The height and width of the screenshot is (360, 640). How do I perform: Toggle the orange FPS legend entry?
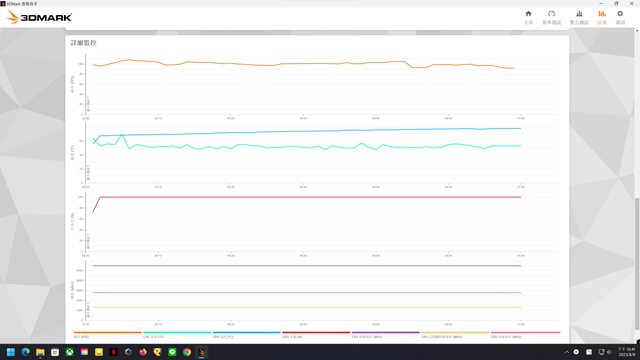(107, 334)
